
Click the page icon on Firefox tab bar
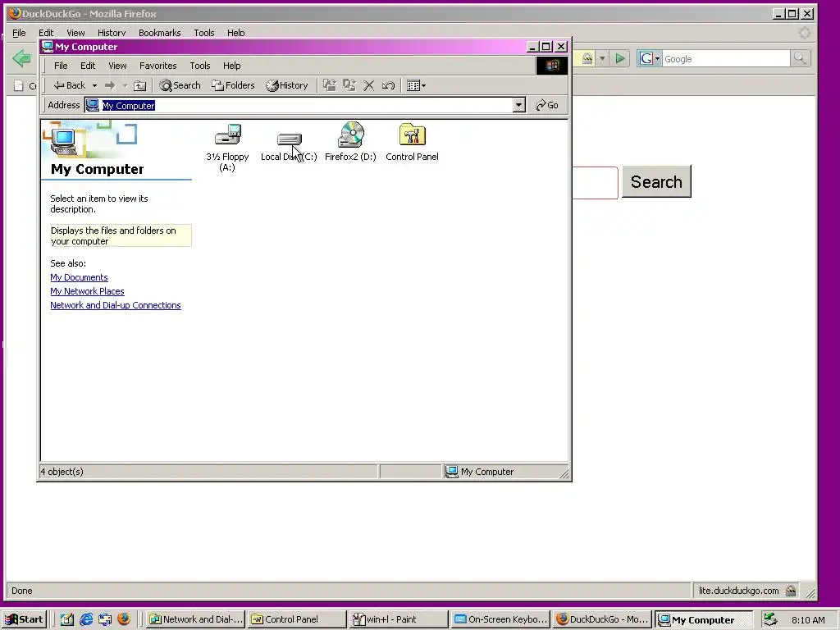pos(19,85)
